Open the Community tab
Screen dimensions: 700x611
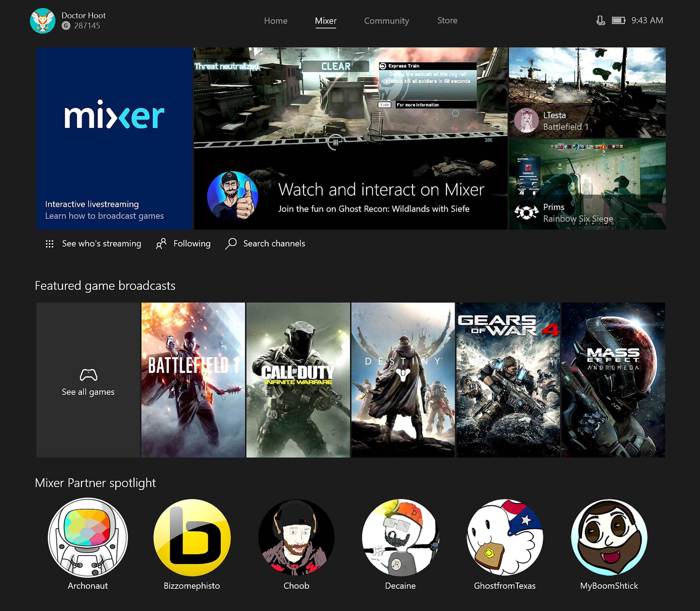(386, 21)
